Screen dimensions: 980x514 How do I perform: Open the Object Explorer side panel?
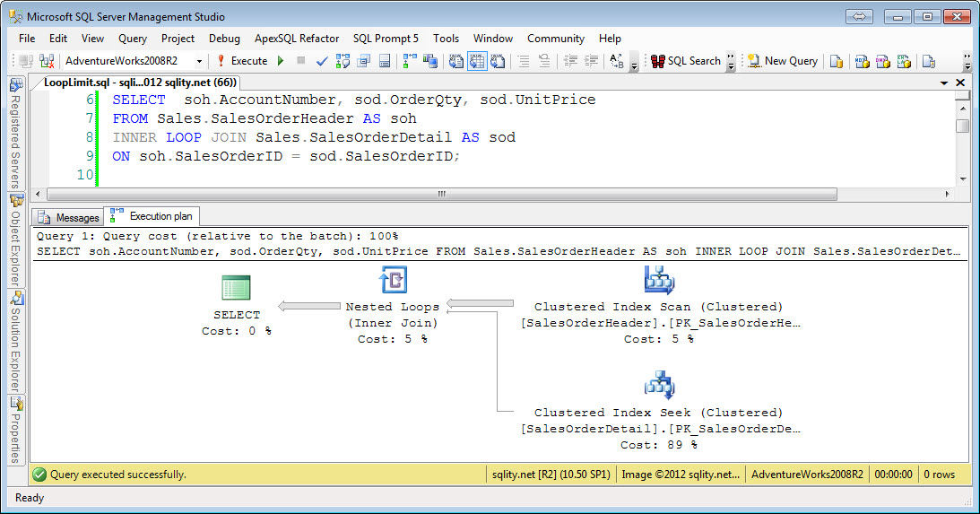click(x=15, y=240)
